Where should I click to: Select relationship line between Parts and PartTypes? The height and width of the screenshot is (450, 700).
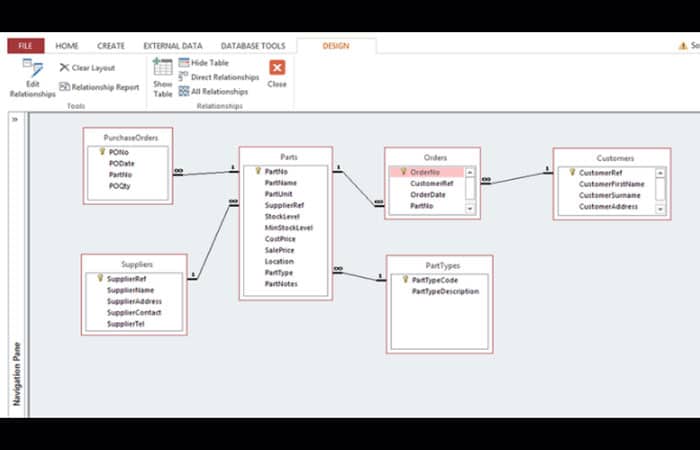(360, 275)
